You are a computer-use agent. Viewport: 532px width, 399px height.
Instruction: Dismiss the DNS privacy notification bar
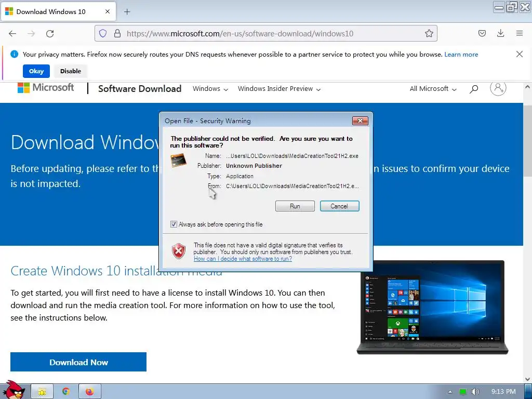(519, 54)
